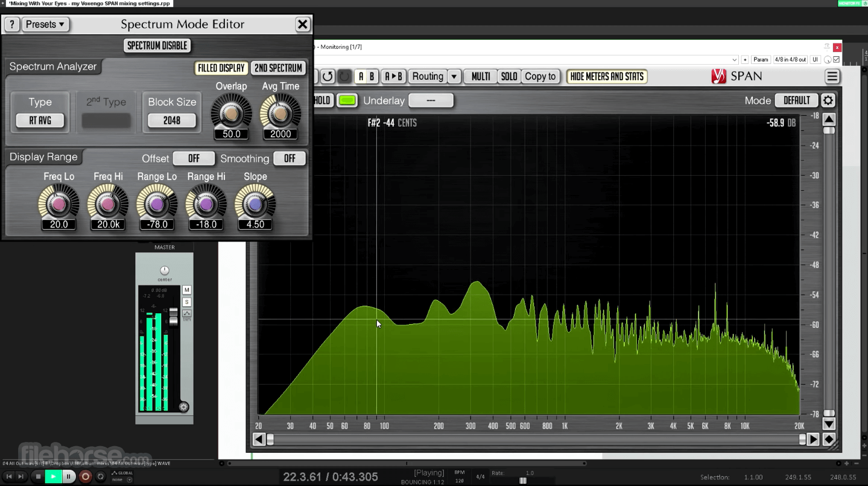Toggle Filled Display mode
Image resolution: width=868 pixels, height=486 pixels.
pyautogui.click(x=221, y=68)
